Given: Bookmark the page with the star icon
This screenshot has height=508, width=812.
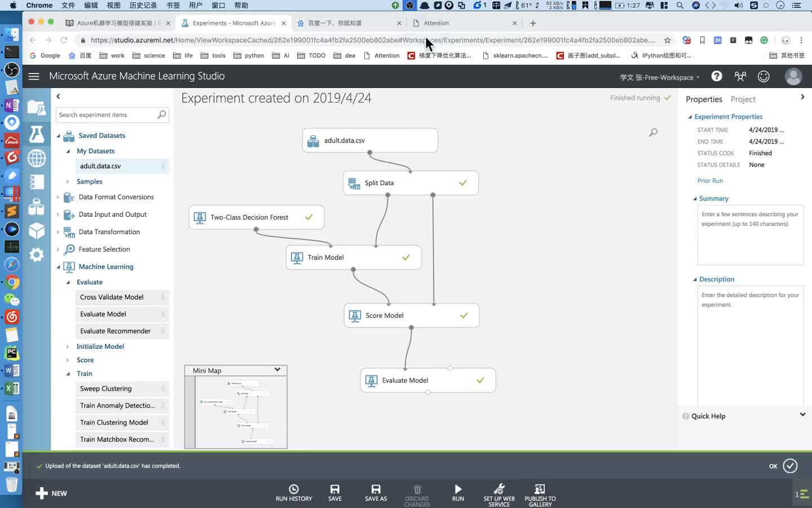Looking at the screenshot, I should pos(667,40).
